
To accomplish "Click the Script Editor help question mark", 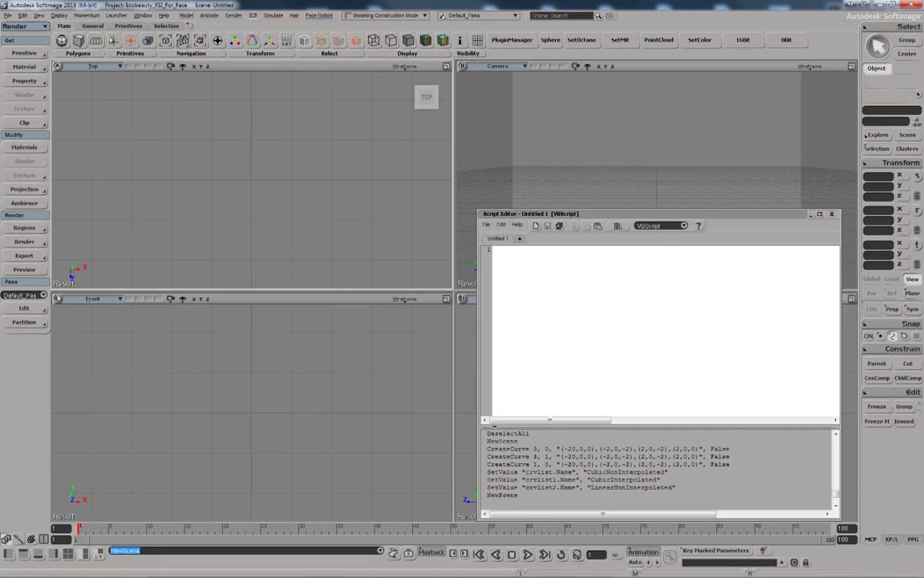I will pos(698,226).
